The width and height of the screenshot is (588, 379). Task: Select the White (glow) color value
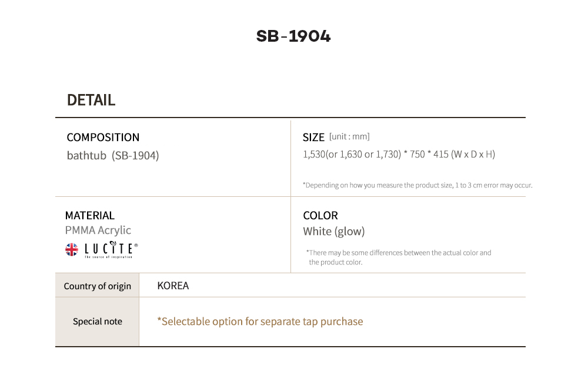click(334, 232)
